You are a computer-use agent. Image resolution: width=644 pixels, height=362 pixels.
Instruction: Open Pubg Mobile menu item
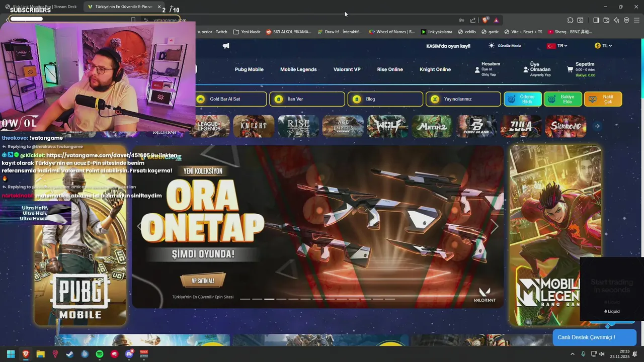click(249, 69)
